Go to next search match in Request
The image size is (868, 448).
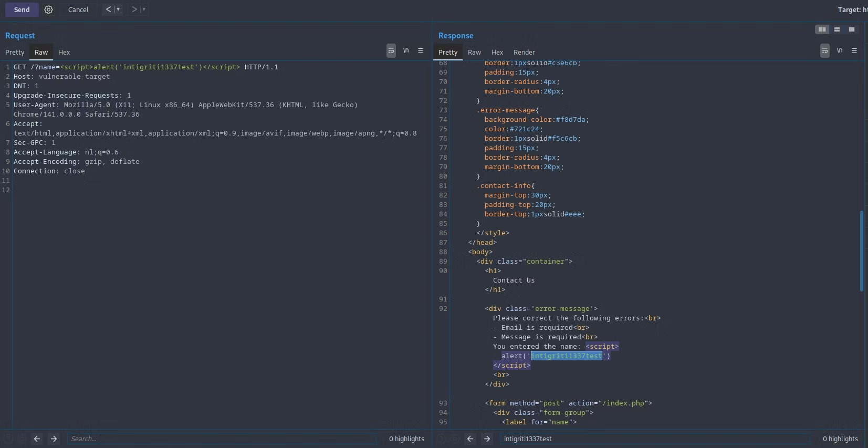tap(54, 439)
